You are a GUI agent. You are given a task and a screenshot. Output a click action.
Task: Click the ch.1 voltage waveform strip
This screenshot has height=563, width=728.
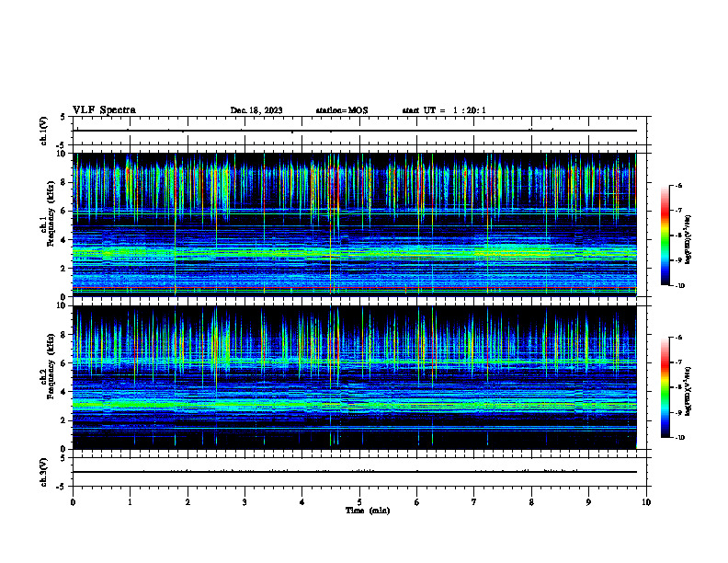[x=359, y=131]
